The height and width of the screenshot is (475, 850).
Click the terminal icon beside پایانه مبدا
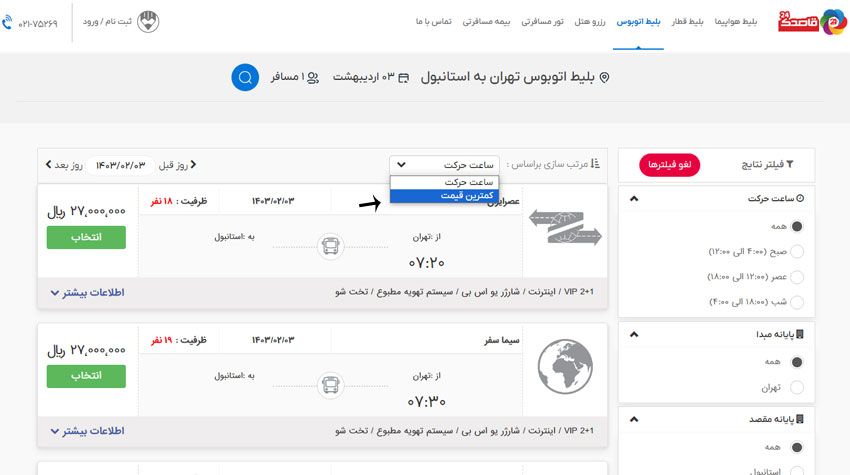pyautogui.click(x=800, y=334)
